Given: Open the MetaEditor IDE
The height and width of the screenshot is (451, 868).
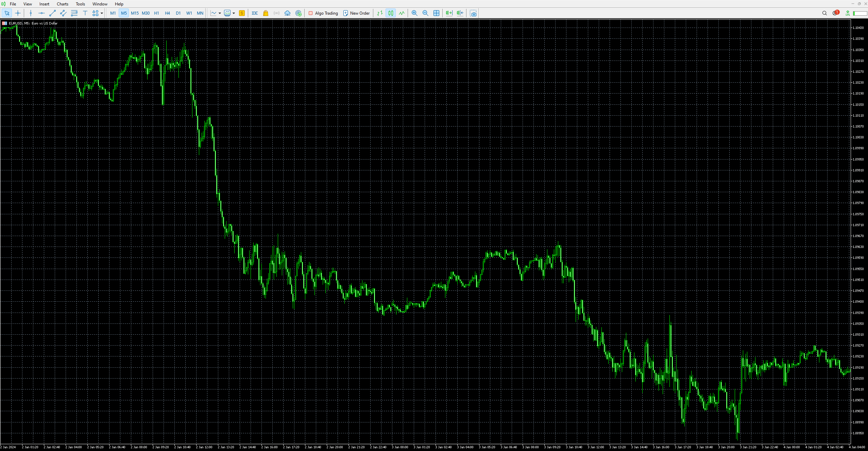Looking at the screenshot, I should pyautogui.click(x=255, y=13).
